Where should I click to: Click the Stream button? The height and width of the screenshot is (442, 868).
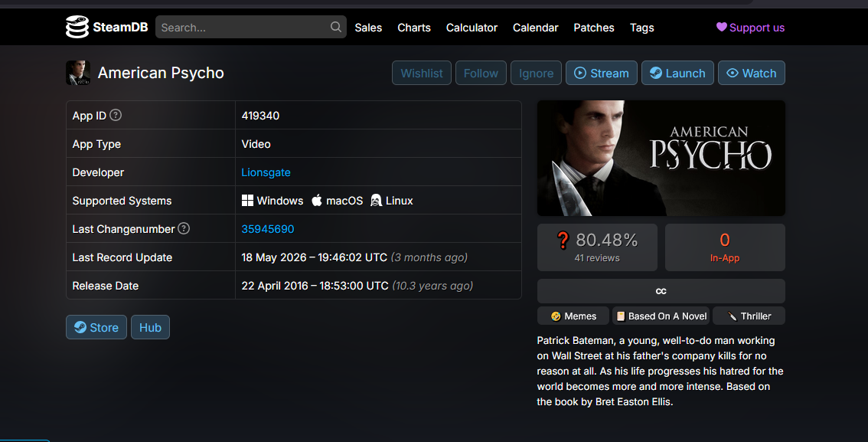601,73
